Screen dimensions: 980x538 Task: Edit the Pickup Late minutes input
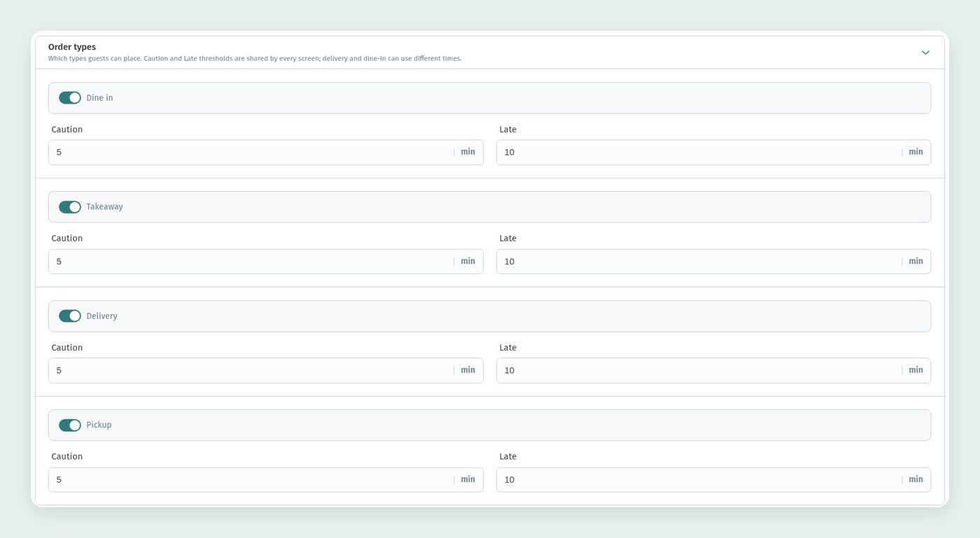(x=713, y=480)
